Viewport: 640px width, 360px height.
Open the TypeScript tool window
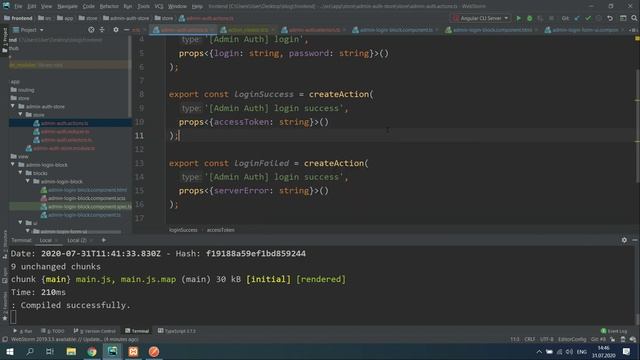(x=177, y=331)
